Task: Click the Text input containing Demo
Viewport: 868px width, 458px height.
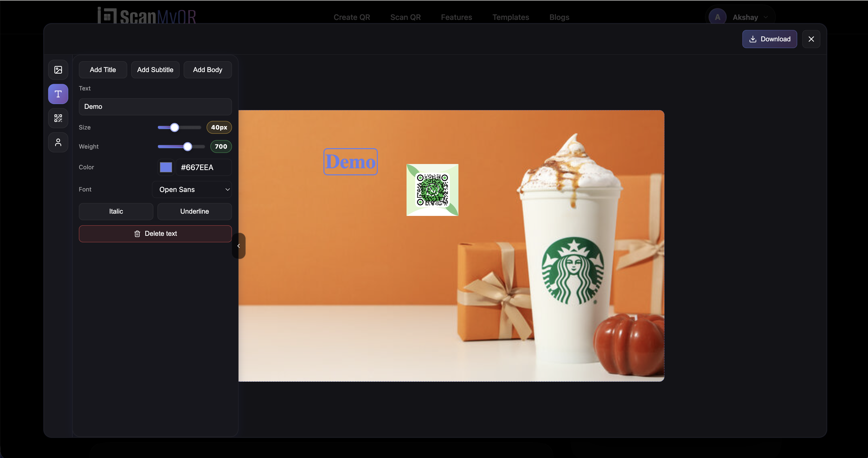Action: (155, 107)
